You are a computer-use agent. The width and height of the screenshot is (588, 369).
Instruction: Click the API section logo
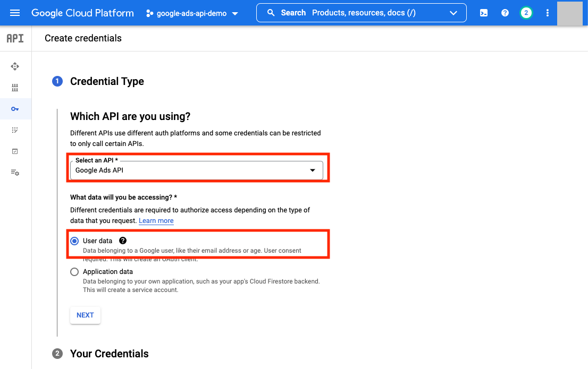[15, 38]
